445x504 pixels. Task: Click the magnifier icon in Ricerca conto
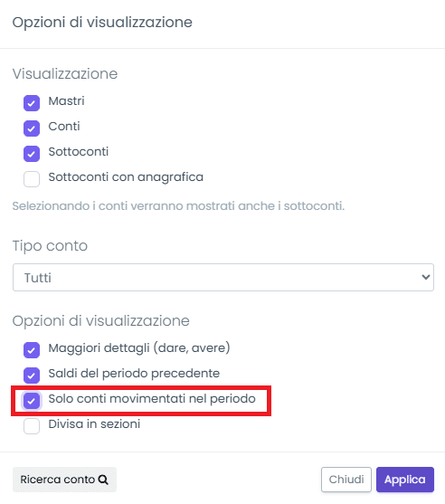[x=103, y=480]
